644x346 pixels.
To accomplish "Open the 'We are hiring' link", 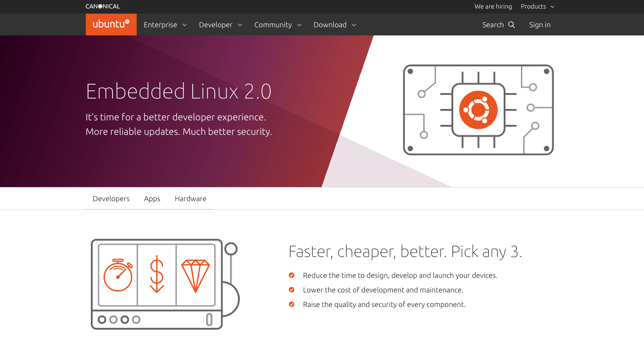I will coord(493,6).
